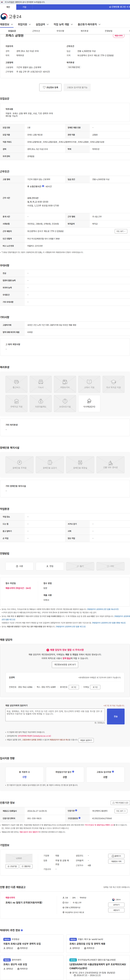
Task: Click the blue 전송 submit button
Action: [x=116, y=716]
